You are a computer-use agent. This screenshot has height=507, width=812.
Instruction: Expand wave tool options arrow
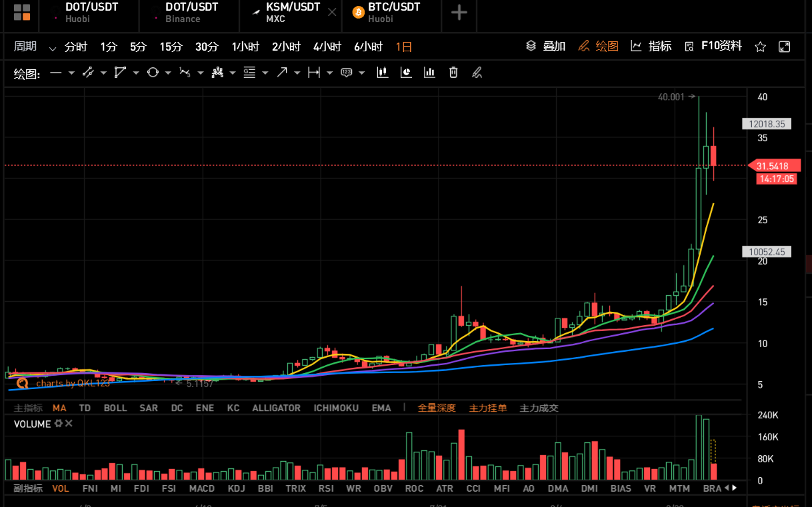[x=201, y=73]
